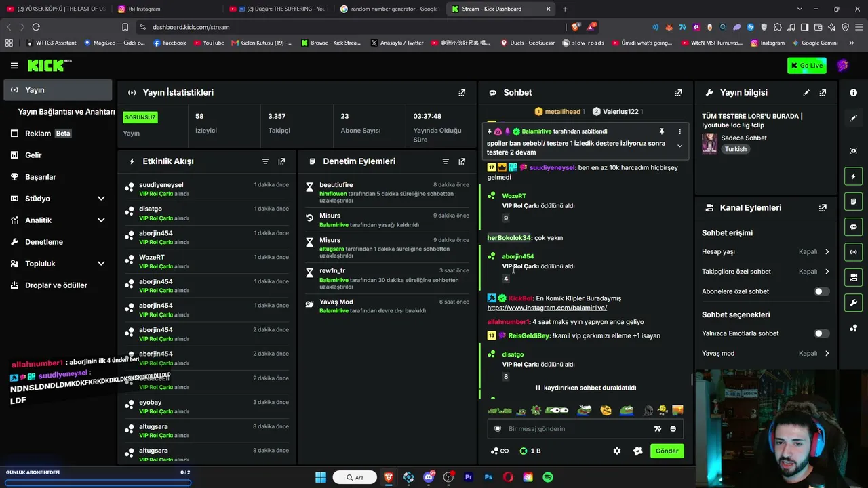Open pinned message three-dot menu

[x=679, y=131]
